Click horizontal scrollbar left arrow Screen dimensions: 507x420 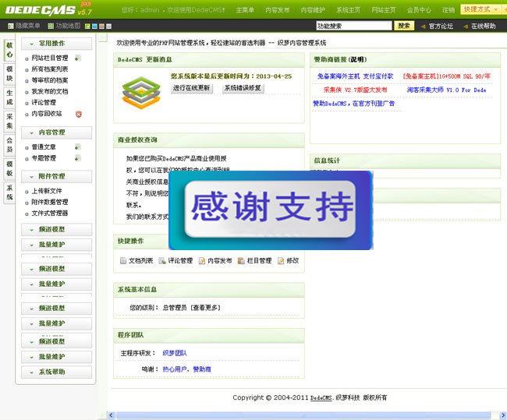(111, 415)
